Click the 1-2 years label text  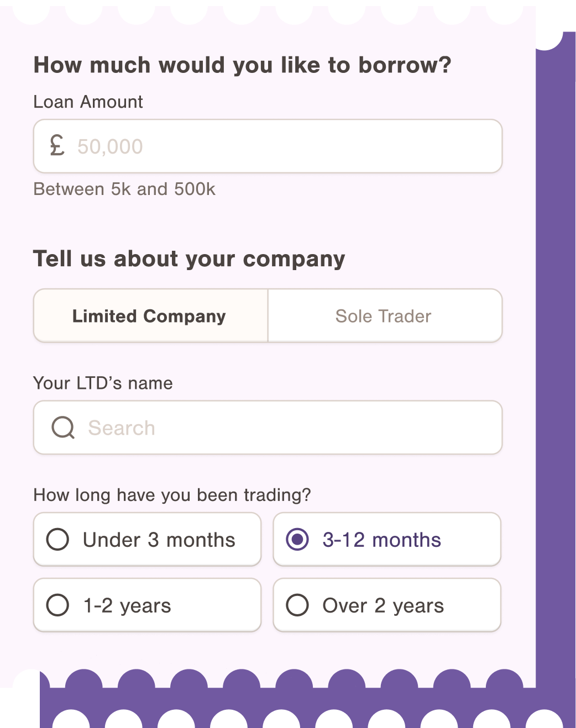tap(127, 606)
